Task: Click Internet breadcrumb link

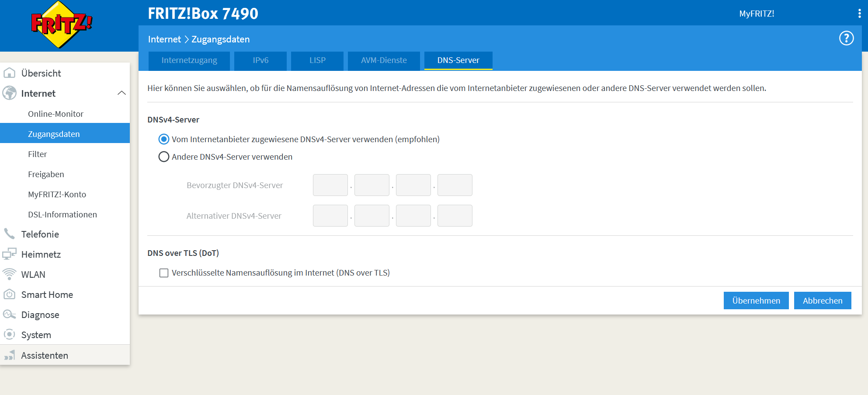Action: tap(164, 39)
